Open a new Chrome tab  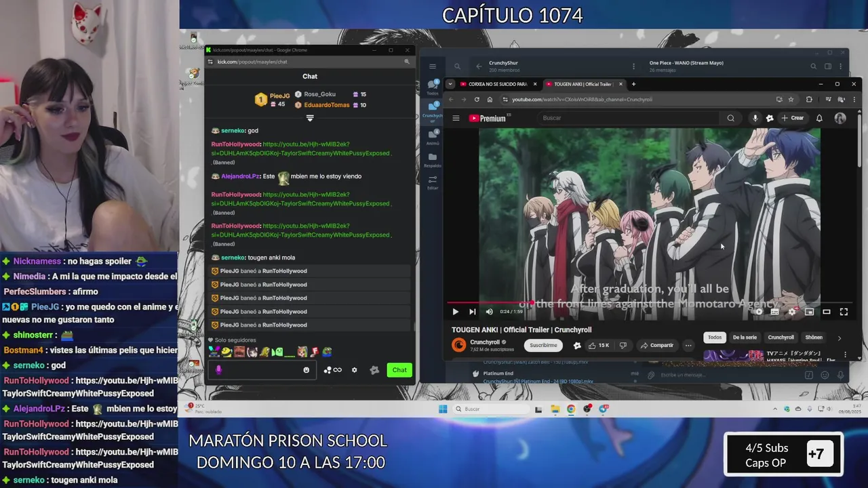pos(633,84)
